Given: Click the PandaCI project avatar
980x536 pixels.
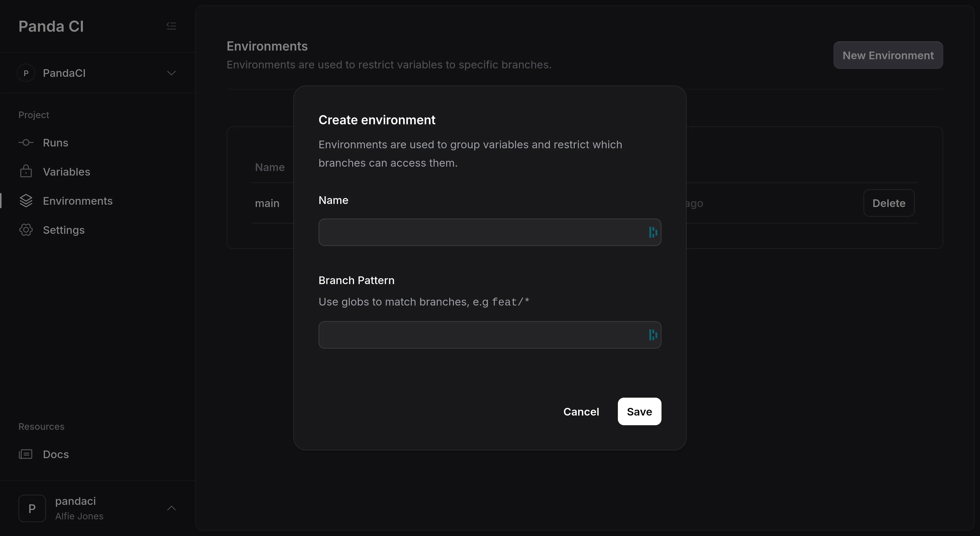Looking at the screenshot, I should (26, 73).
